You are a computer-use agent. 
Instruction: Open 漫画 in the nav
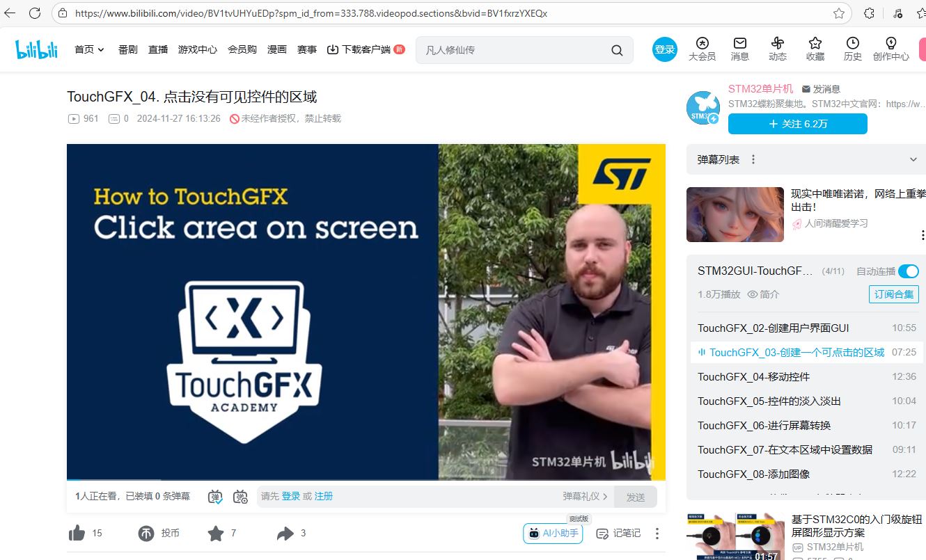(x=277, y=49)
